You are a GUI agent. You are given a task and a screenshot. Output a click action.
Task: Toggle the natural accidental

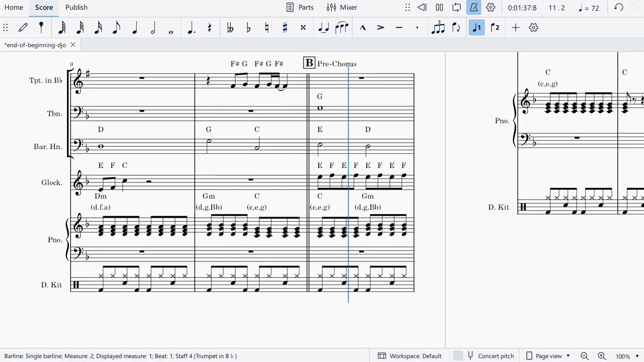click(267, 28)
